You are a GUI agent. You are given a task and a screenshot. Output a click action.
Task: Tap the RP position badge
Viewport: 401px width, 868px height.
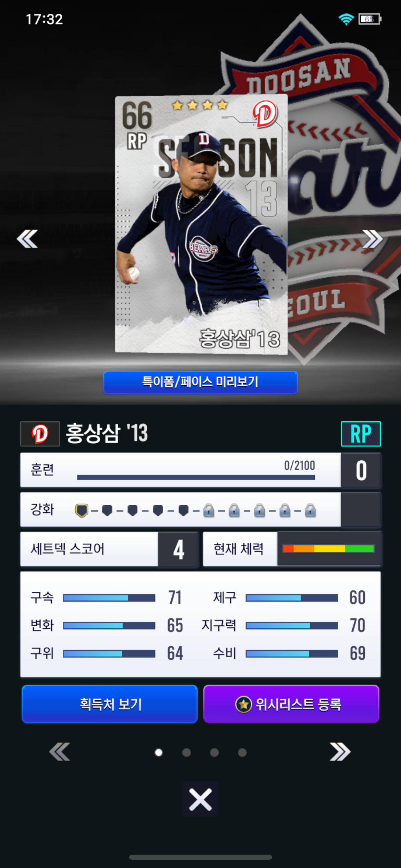click(x=361, y=434)
